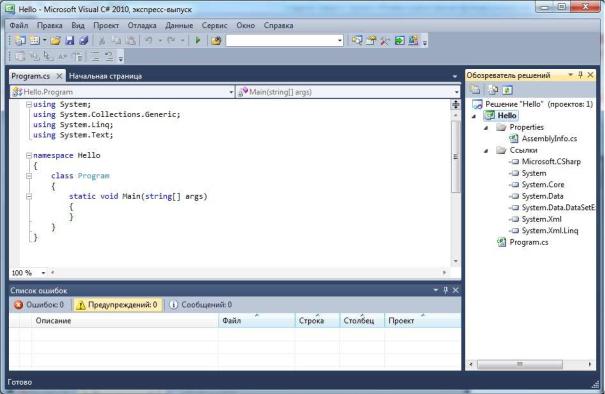
Task: Open the Данные menu
Action: pos(179,25)
